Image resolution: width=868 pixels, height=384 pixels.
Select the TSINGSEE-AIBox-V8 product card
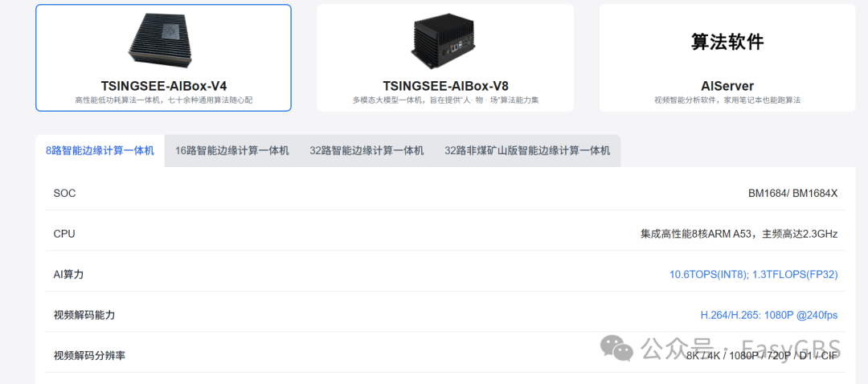[x=445, y=58]
